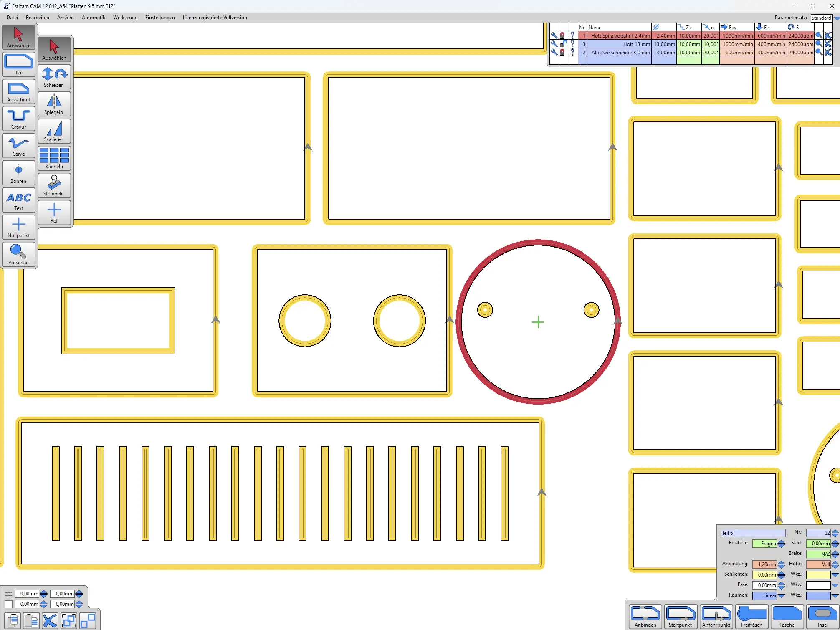Screen dimensions: 840x630
Task: Select the Carve tool
Action: (x=18, y=145)
